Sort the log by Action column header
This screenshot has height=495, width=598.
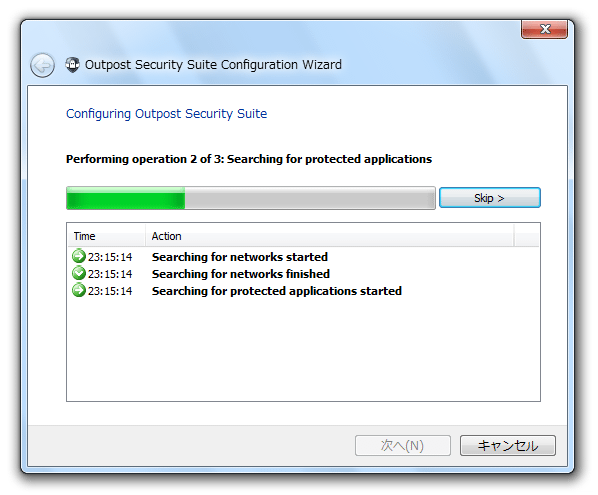330,236
